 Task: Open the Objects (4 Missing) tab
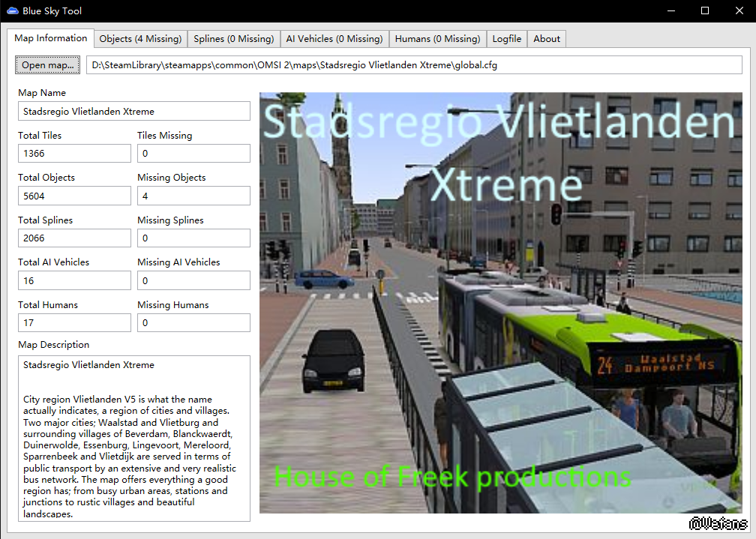click(x=140, y=38)
